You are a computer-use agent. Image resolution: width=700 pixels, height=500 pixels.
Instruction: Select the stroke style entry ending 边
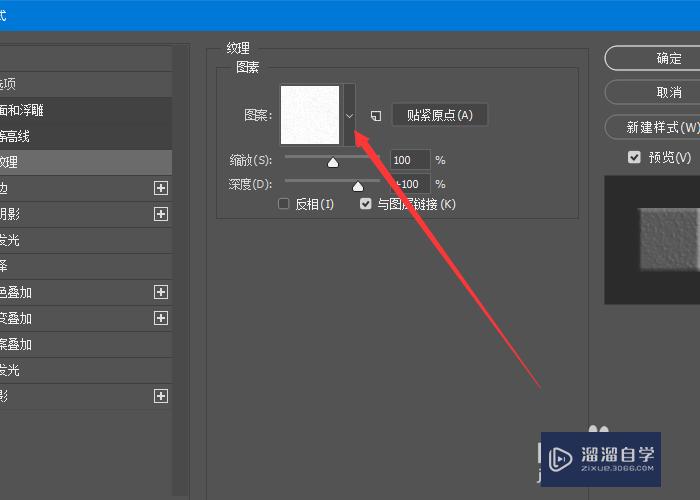[86, 188]
